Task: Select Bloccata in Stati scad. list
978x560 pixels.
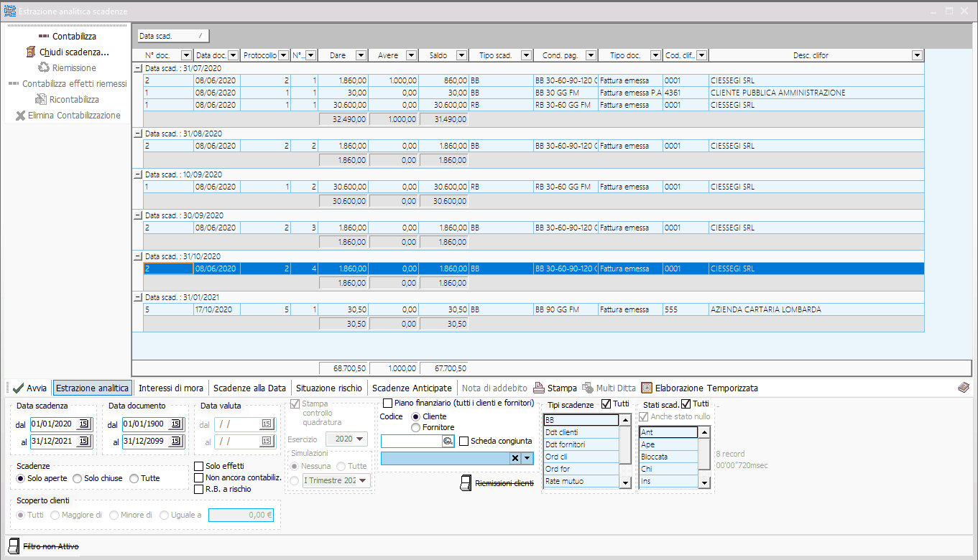Action: coord(668,457)
